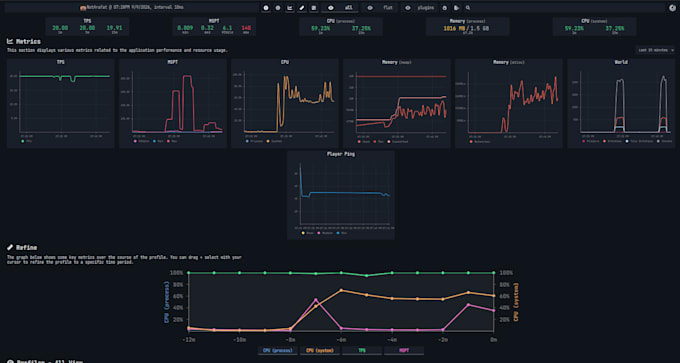The height and width of the screenshot is (363, 680).
Task: Toggle the Used legend in Memory heap chart
Action: pyautogui.click(x=363, y=141)
